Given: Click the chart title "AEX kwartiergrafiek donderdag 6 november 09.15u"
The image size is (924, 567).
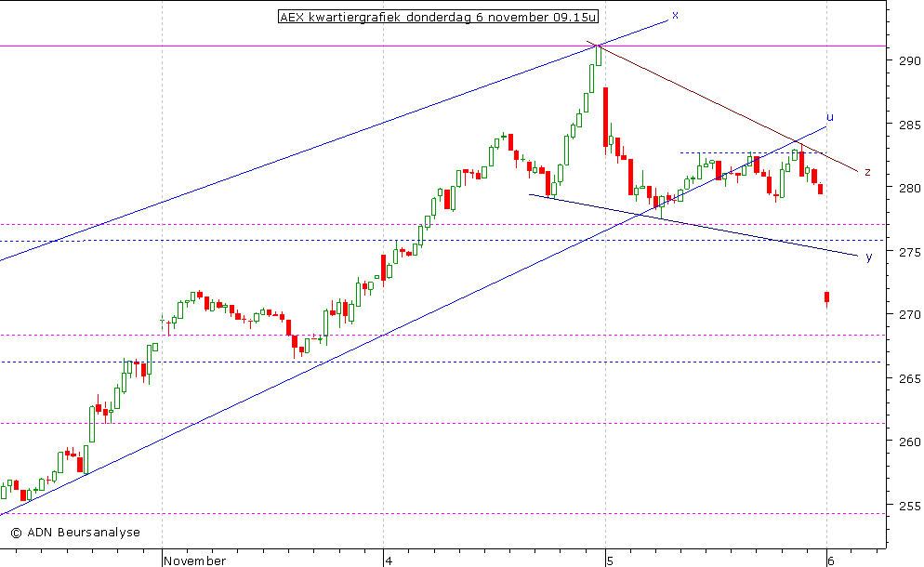Looking at the screenshot, I should click(438, 17).
